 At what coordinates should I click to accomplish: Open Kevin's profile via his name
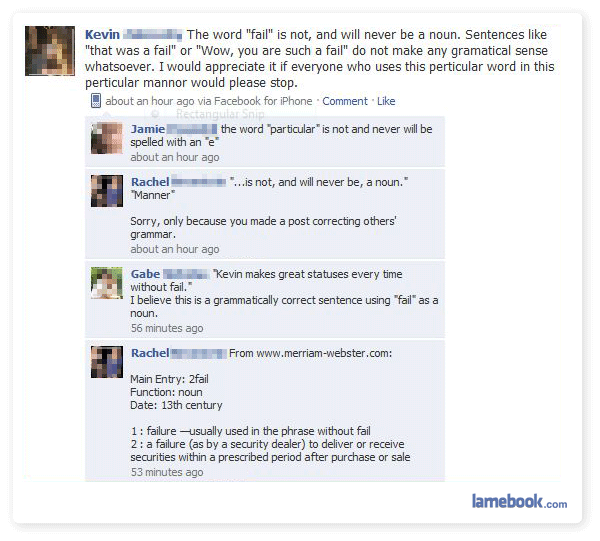click(102, 34)
